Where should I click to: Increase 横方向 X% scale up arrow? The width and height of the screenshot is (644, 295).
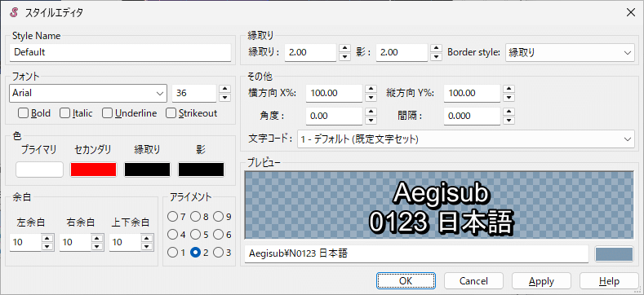click(371, 89)
